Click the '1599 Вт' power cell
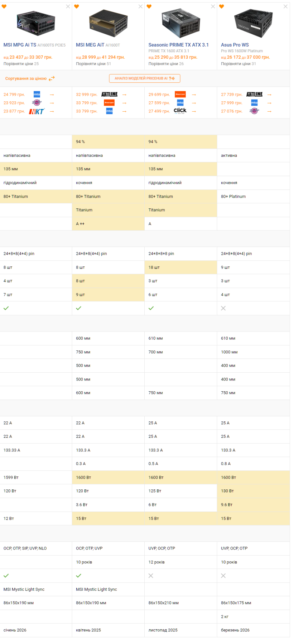 36,478
